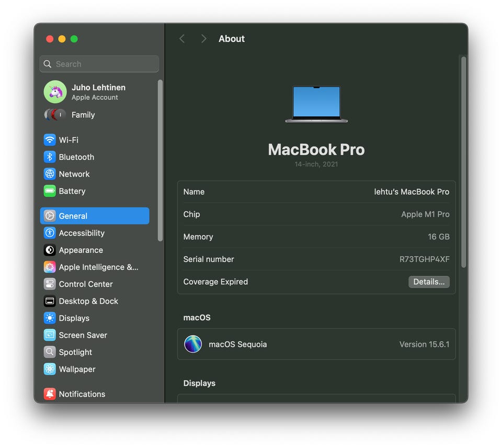Image resolution: width=502 pixels, height=448 pixels.
Task: Open Apple Intelligence & Siri icon
Action: (x=50, y=267)
